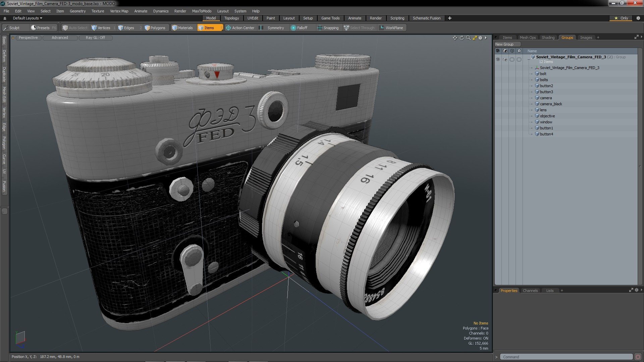The width and height of the screenshot is (644, 362).
Task: Maximize viewport with the yellow expand icon
Action: [x=475, y=38]
